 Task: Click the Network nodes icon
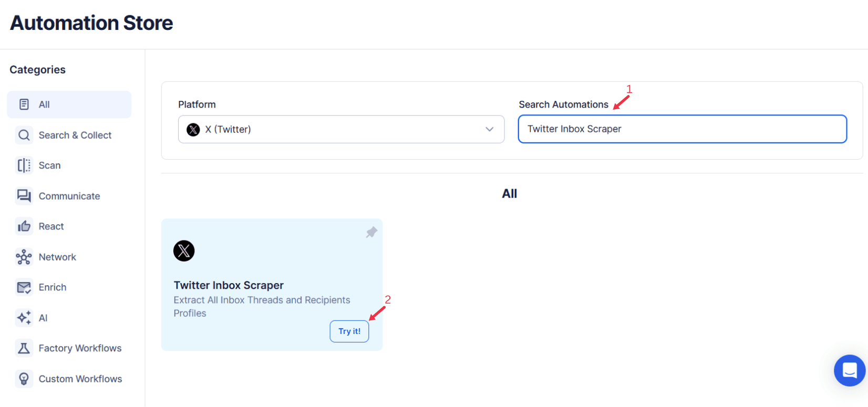[24, 257]
